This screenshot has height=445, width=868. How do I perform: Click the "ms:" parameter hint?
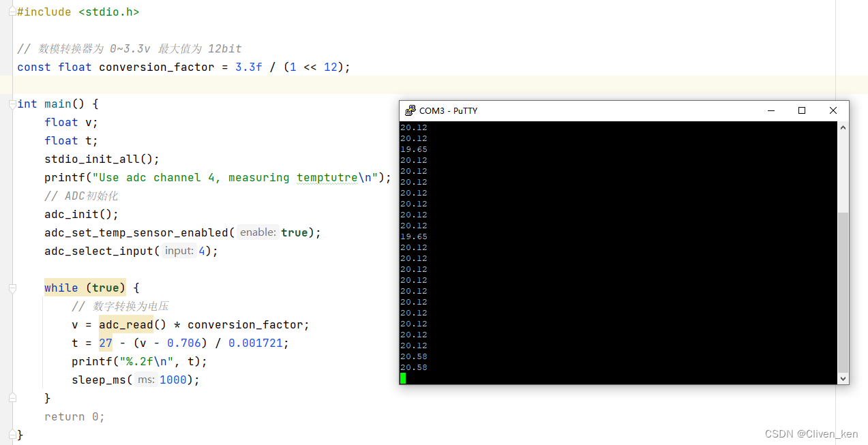pyautogui.click(x=146, y=380)
